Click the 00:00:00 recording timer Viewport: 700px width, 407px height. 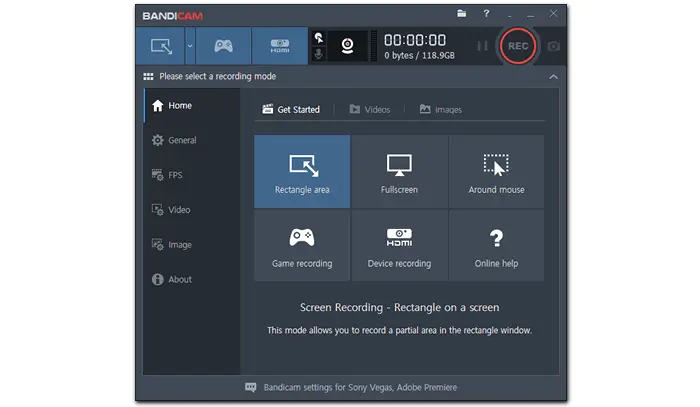(415, 40)
